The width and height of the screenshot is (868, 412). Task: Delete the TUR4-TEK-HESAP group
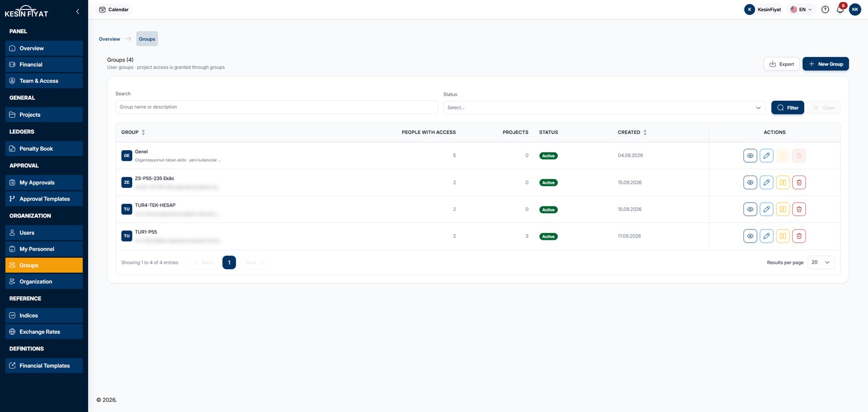(799, 209)
